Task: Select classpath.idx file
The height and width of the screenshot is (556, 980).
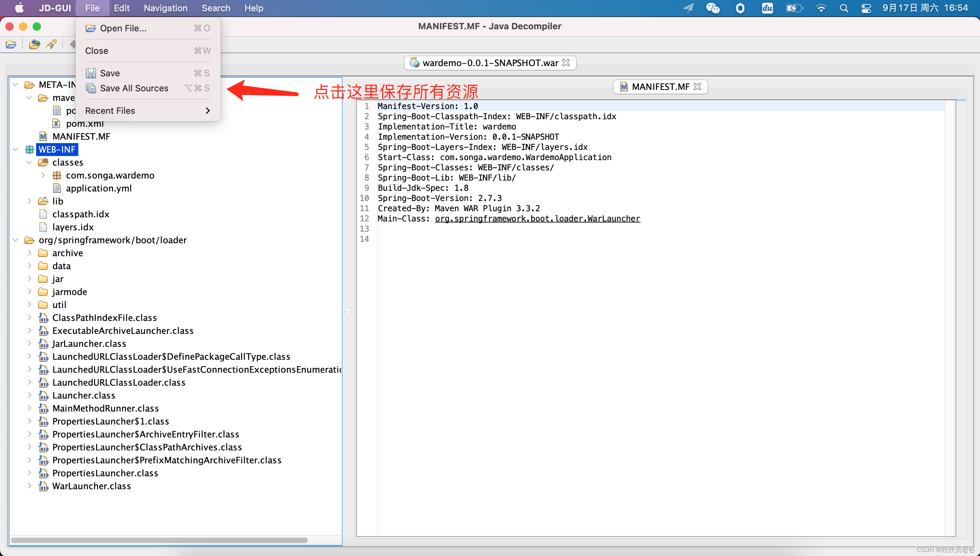Action: click(81, 214)
